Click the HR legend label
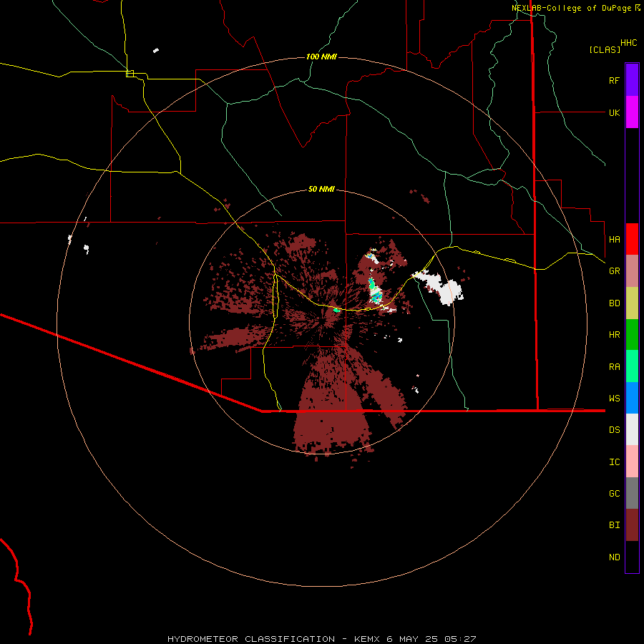Screen dimensions: 644x644 click(614, 335)
